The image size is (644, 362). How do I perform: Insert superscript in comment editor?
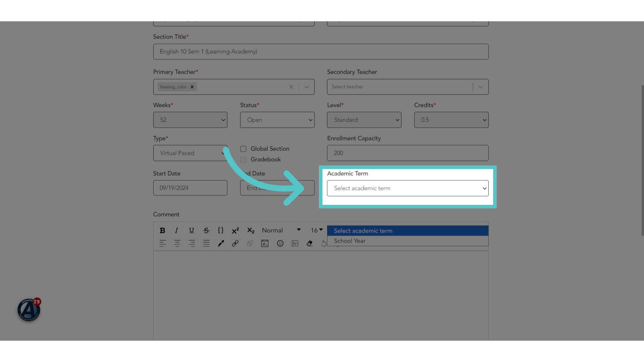pos(235,230)
